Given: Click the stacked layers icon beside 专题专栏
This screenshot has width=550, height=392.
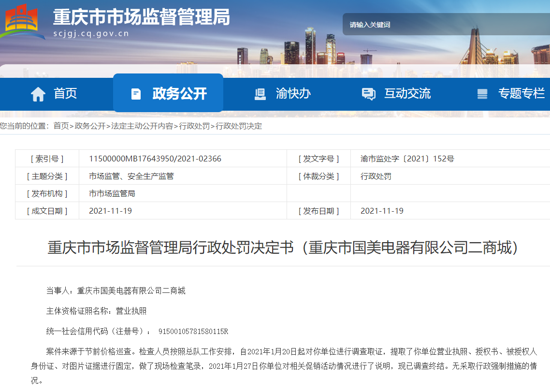Looking at the screenshot, I should click(482, 94).
